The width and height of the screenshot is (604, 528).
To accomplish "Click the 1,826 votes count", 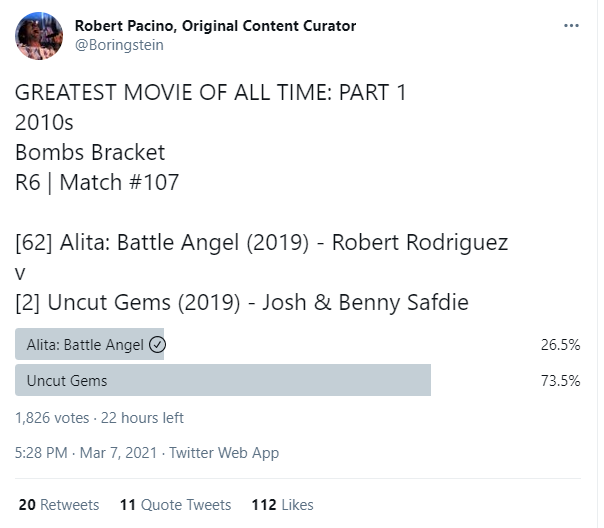I will pos(51,418).
